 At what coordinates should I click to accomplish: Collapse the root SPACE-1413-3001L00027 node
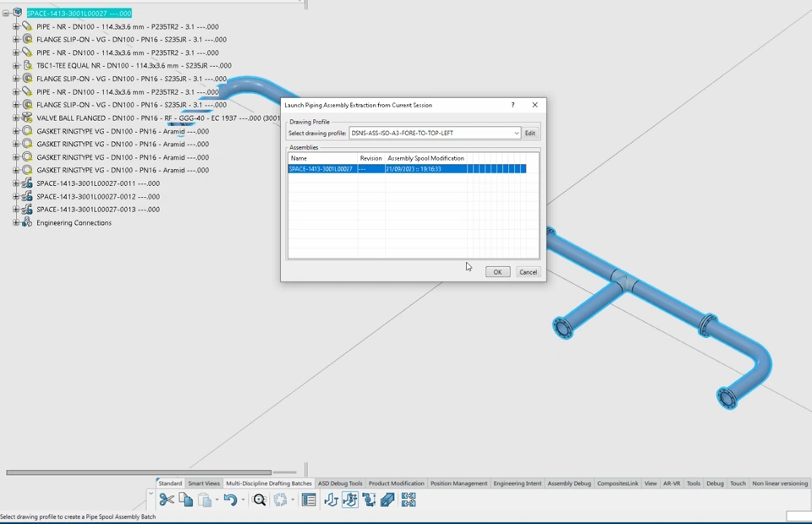point(6,13)
